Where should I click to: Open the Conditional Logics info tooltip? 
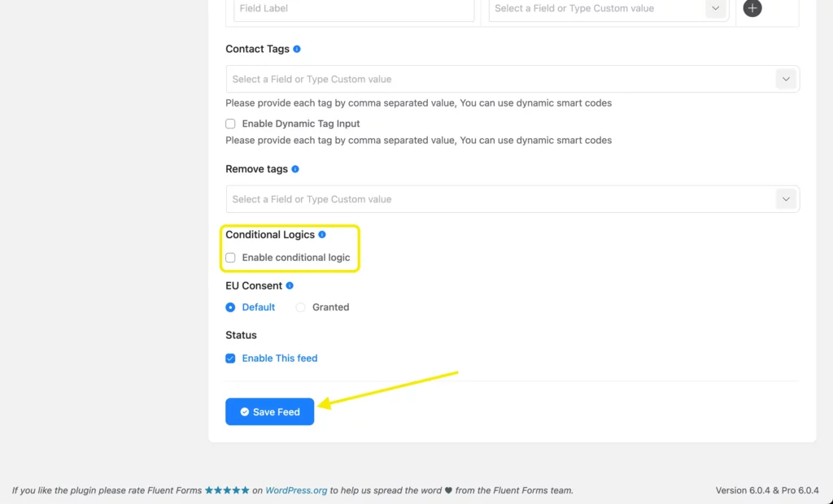point(322,234)
